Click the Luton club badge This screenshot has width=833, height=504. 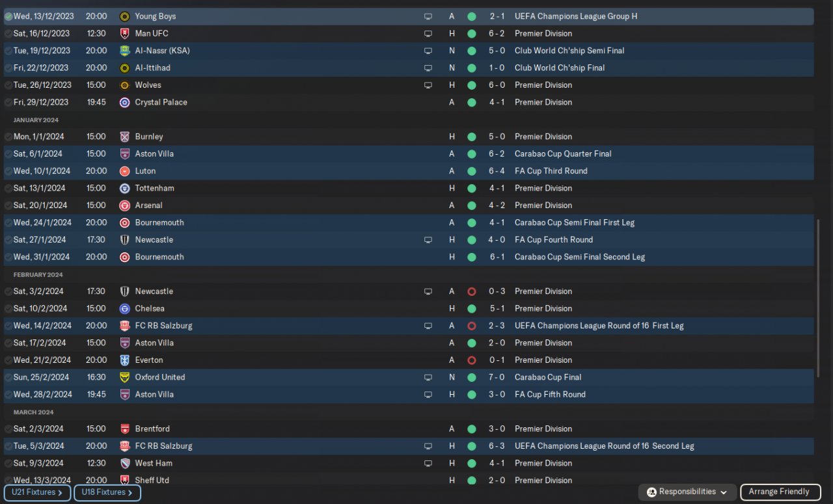tap(125, 172)
